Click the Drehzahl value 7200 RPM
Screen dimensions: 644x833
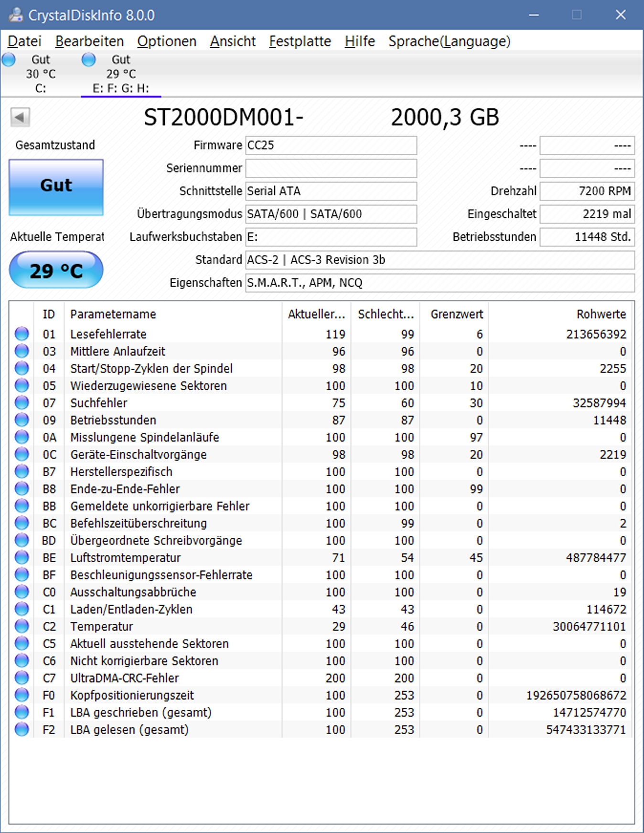click(587, 191)
